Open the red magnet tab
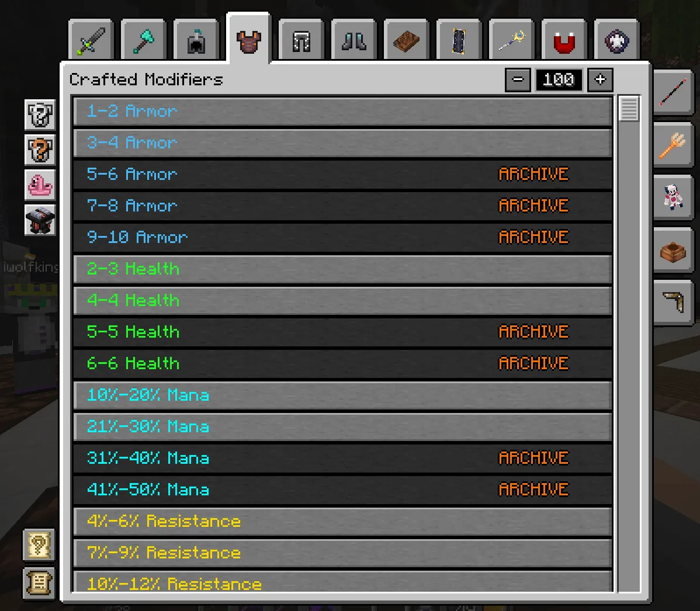This screenshot has height=611, width=700. click(564, 41)
